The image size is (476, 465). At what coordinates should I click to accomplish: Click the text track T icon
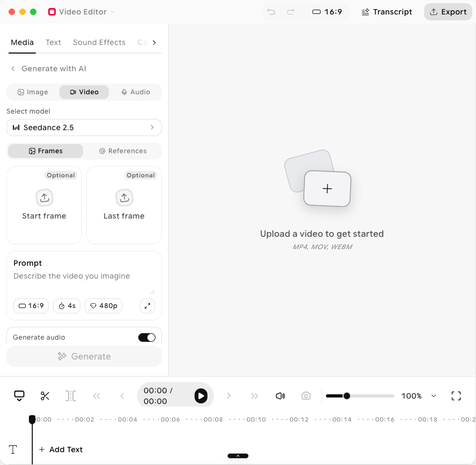pos(13,449)
